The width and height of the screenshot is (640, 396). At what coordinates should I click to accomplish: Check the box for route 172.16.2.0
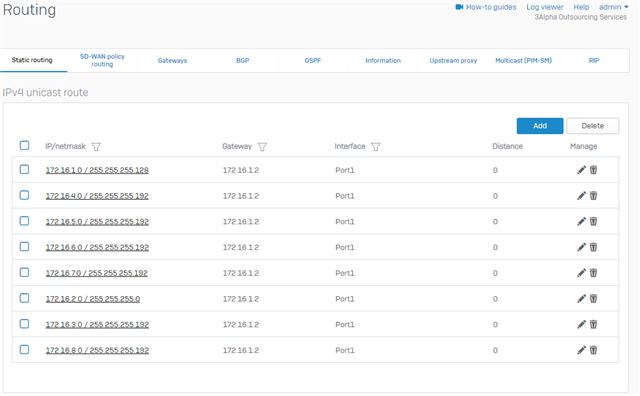pos(24,298)
